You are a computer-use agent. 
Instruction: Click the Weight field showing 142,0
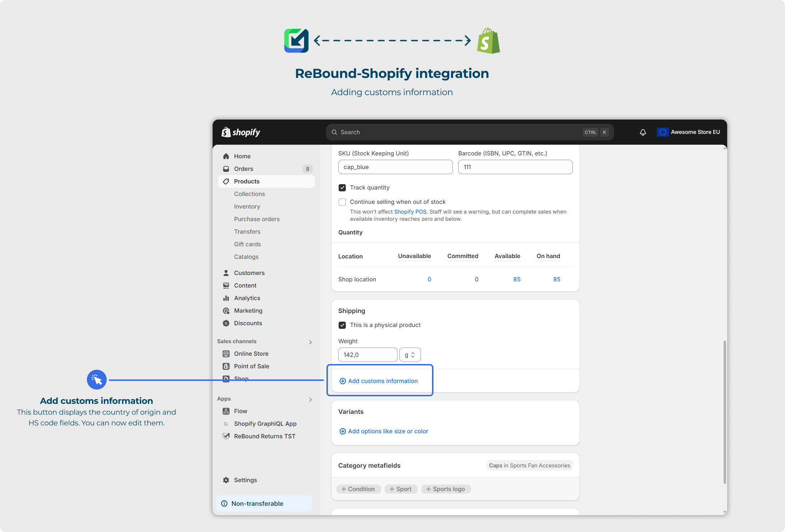coord(368,355)
